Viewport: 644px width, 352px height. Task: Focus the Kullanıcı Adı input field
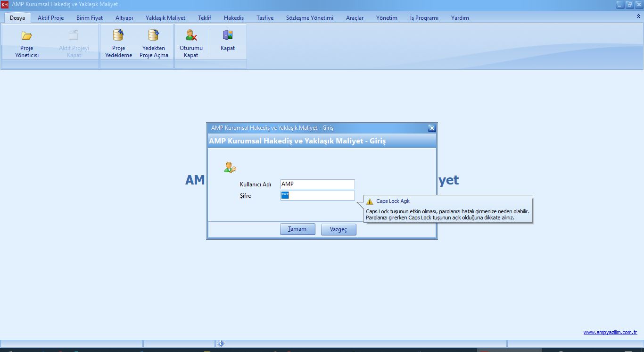click(318, 184)
